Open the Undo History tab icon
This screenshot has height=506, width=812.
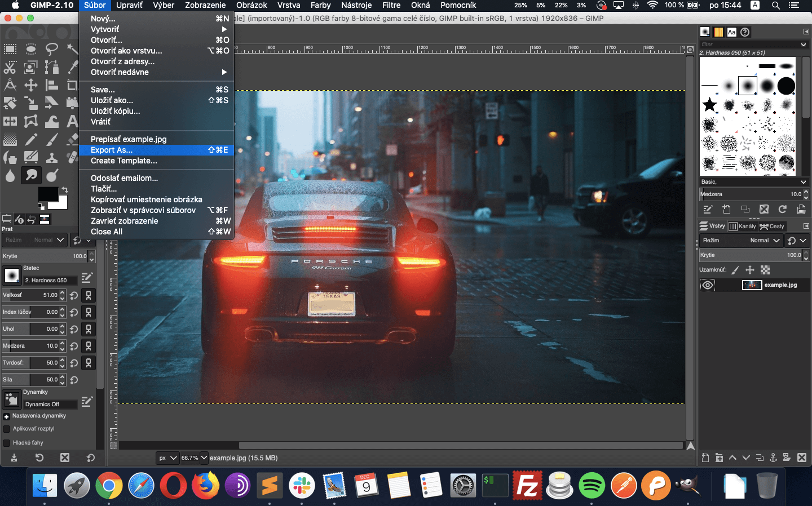(32, 219)
